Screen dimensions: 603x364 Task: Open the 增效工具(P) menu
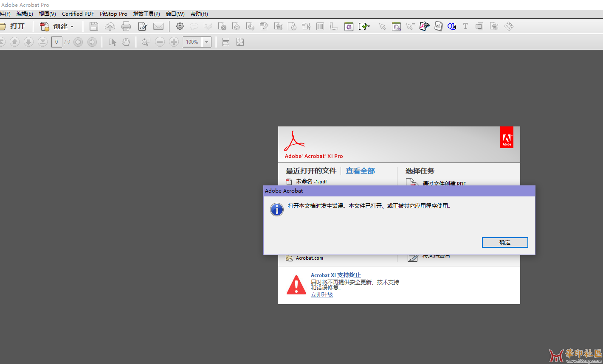147,14
